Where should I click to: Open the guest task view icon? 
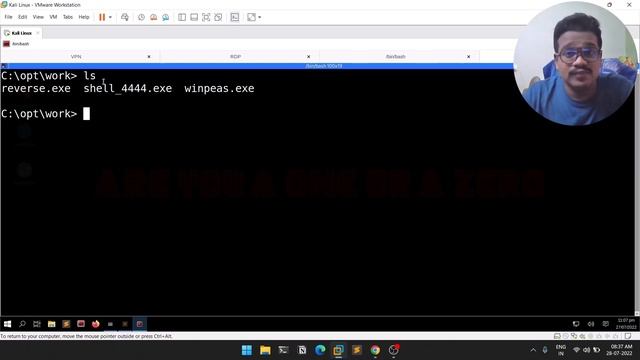pos(37,324)
